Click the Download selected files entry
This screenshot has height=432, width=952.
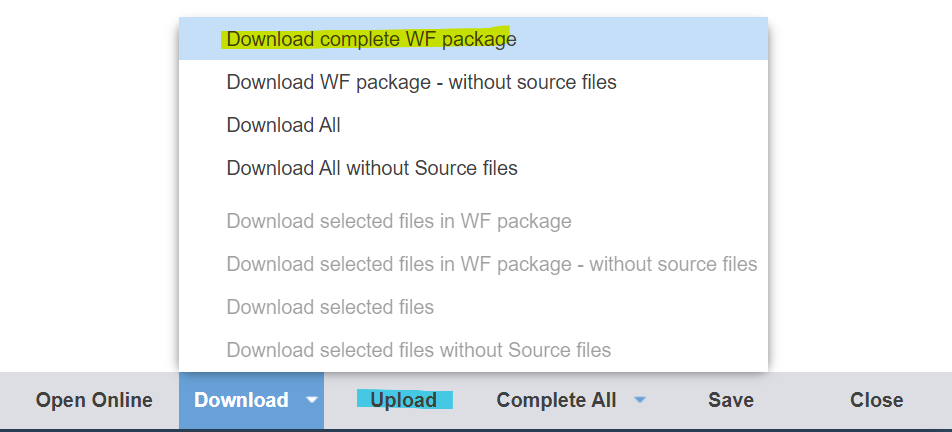pos(330,307)
